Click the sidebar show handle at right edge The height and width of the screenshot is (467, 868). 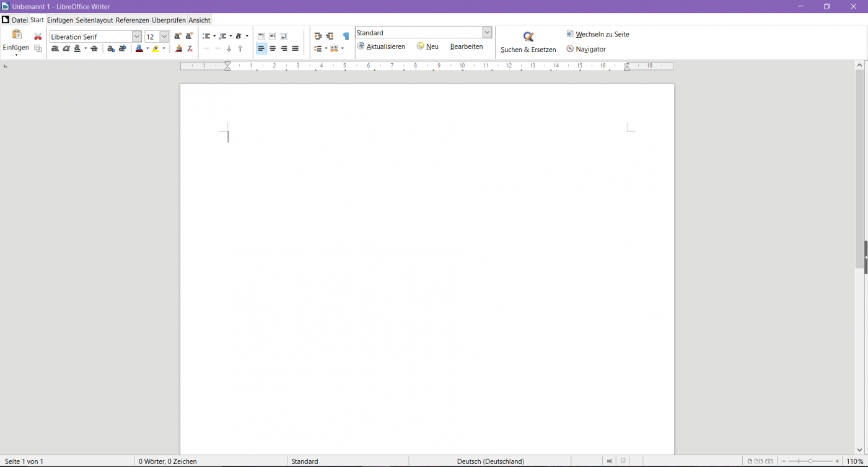pos(866,256)
